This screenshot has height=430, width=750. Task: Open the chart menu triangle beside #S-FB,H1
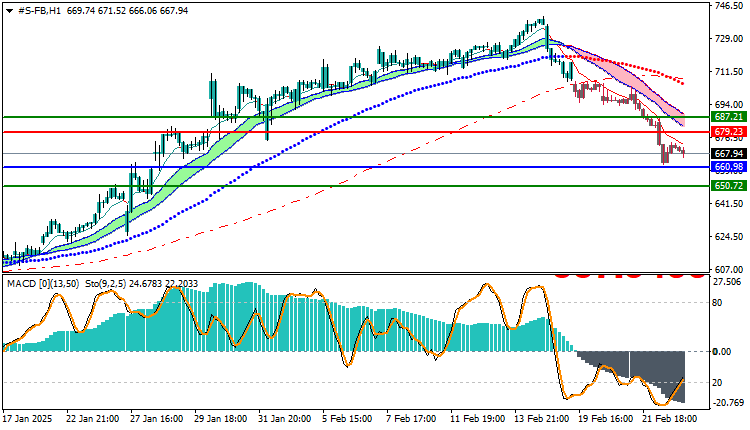(x=9, y=11)
